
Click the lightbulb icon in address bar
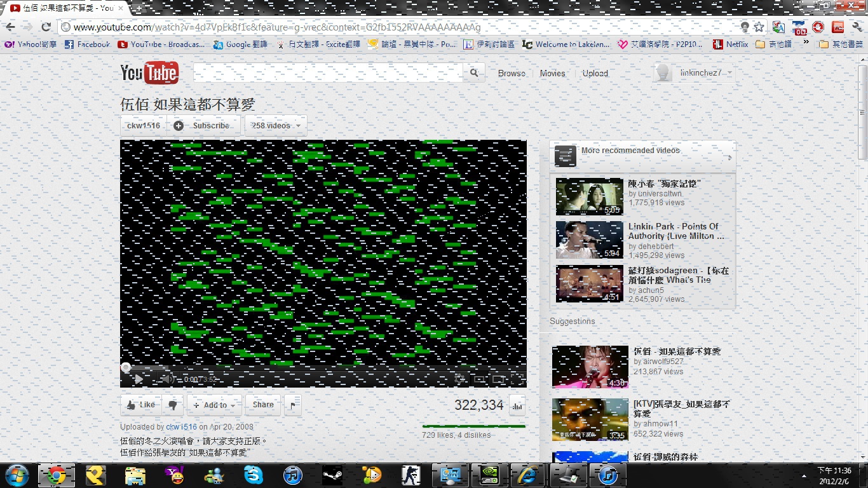[745, 27]
